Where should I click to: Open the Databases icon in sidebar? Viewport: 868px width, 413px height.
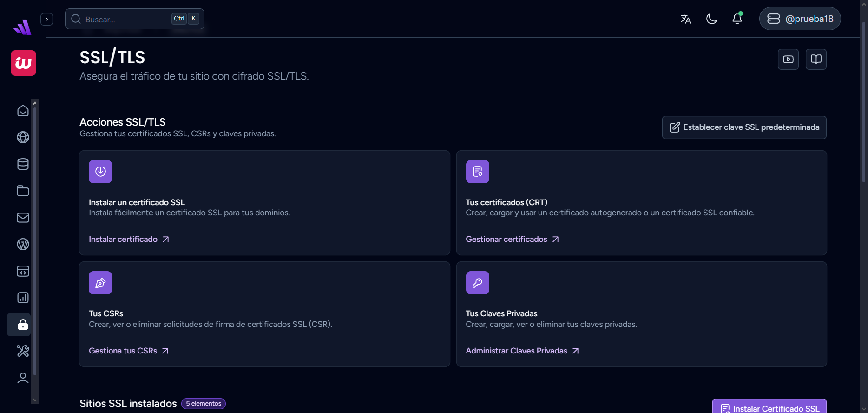click(x=23, y=164)
